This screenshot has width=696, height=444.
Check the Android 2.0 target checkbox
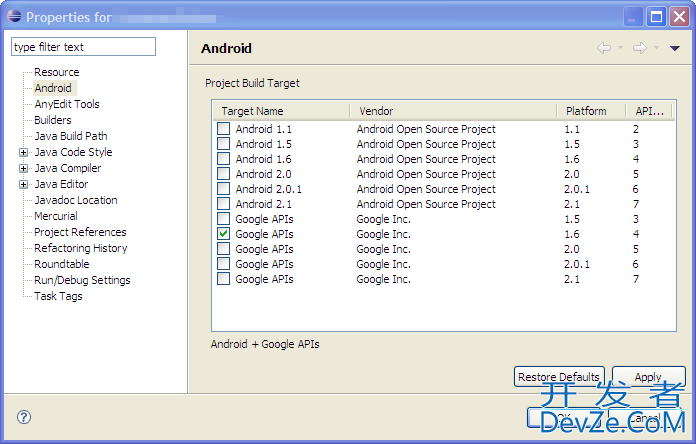[x=223, y=174]
